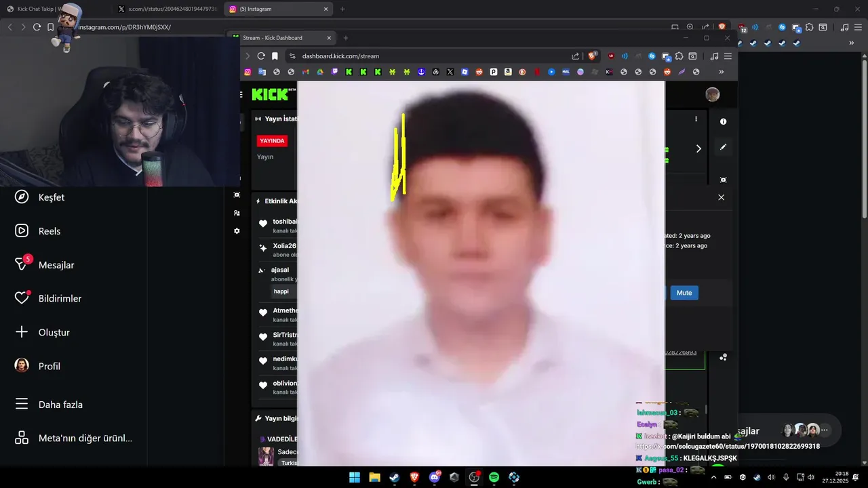The image size is (868, 488).
Task: Open the three-dot options menu in the Kick panel
Action: pos(696,119)
